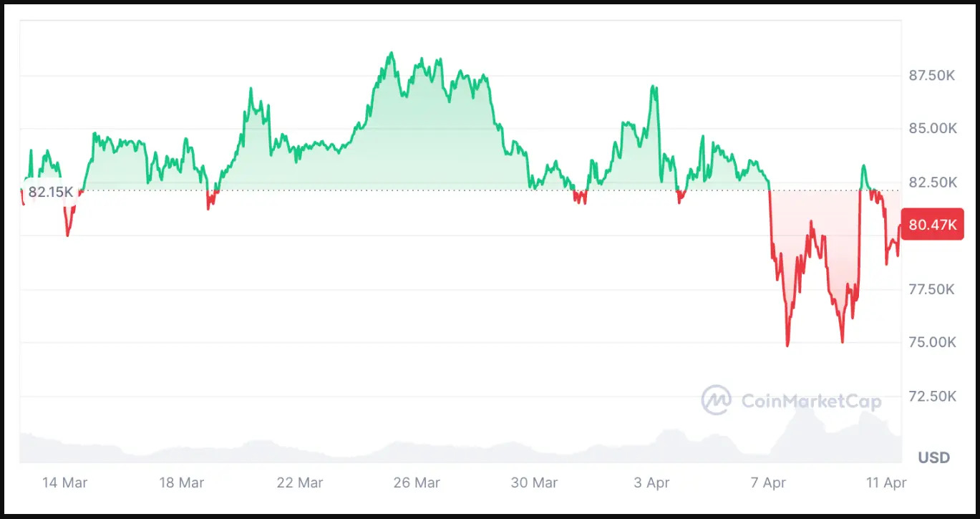
Task: Click the red 80.47K current price tag
Action: (932, 225)
